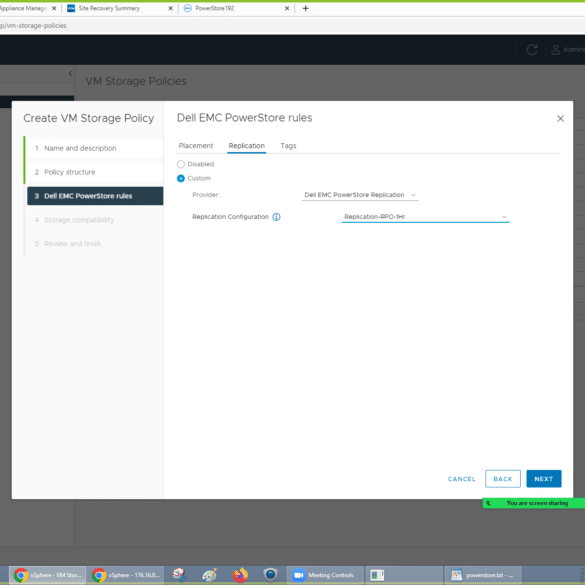Switch to the Tags tab
Screen dimensions: 585x585
tap(288, 146)
